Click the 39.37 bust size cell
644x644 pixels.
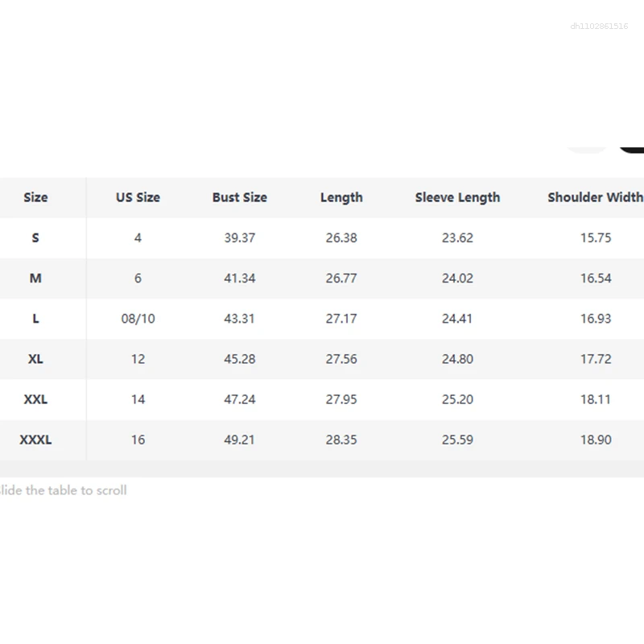click(240, 237)
